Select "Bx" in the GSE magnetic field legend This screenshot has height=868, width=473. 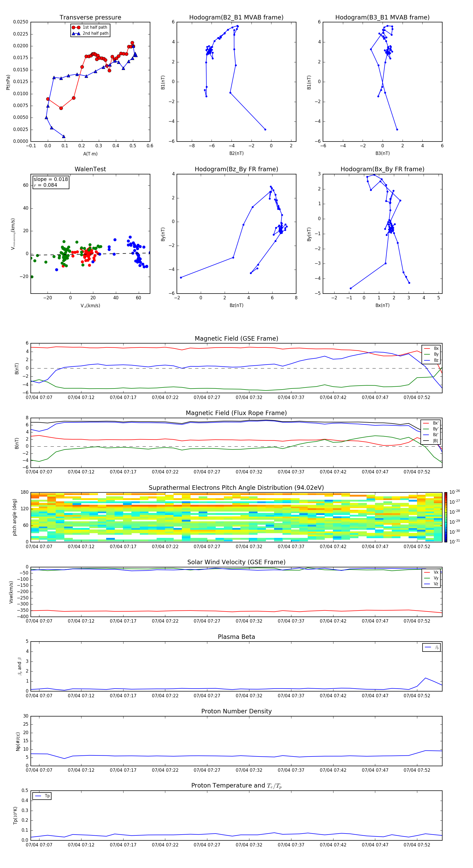[x=431, y=349]
